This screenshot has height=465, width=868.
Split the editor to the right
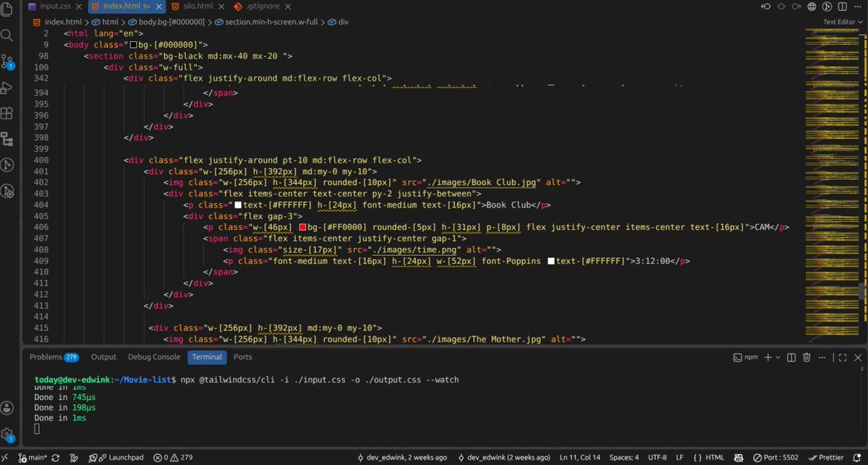tap(843, 7)
